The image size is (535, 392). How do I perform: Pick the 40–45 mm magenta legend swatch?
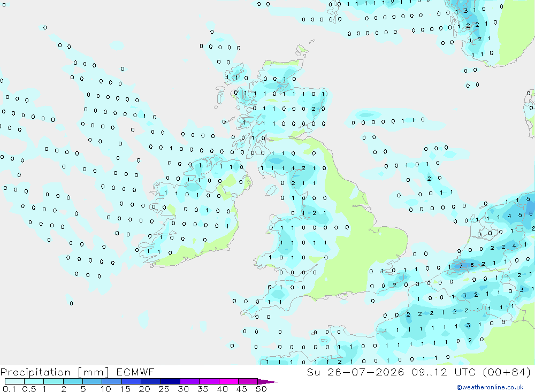pyautogui.click(x=228, y=381)
